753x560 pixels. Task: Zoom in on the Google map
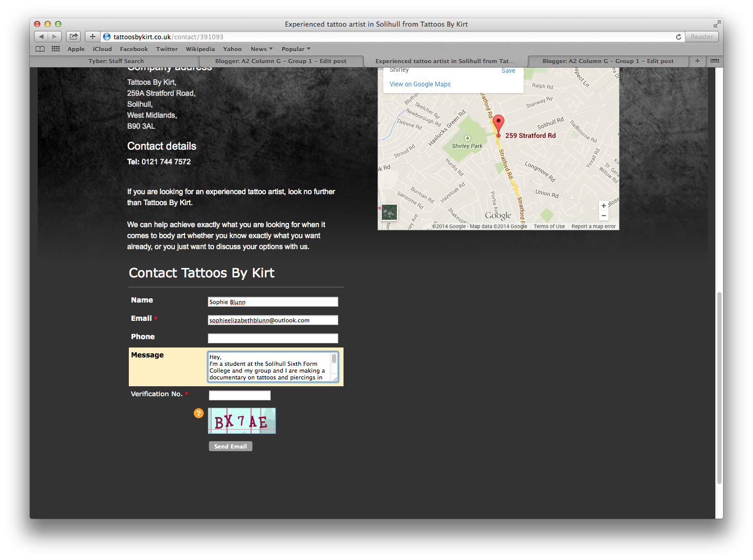pyautogui.click(x=604, y=206)
